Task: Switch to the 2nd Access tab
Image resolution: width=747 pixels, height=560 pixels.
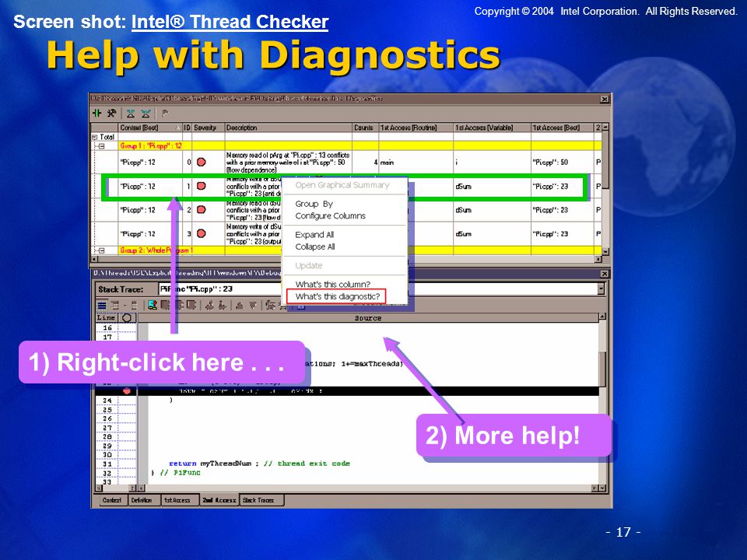Action: coord(219,500)
